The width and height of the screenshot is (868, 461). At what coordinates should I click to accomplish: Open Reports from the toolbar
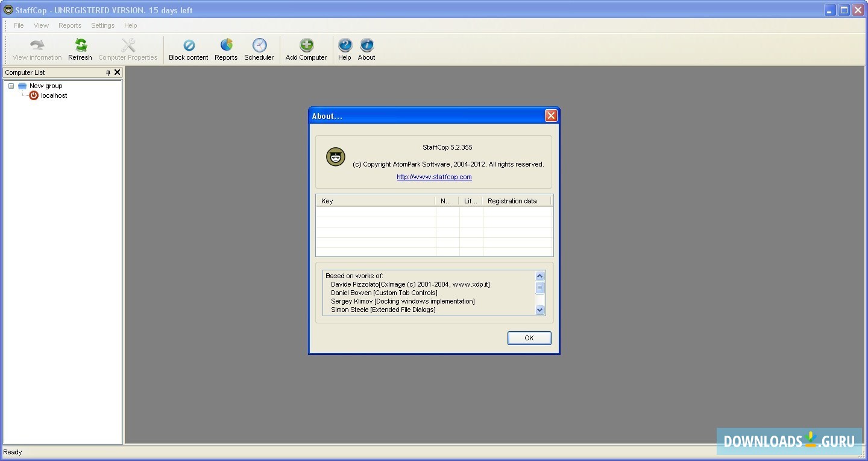point(226,49)
